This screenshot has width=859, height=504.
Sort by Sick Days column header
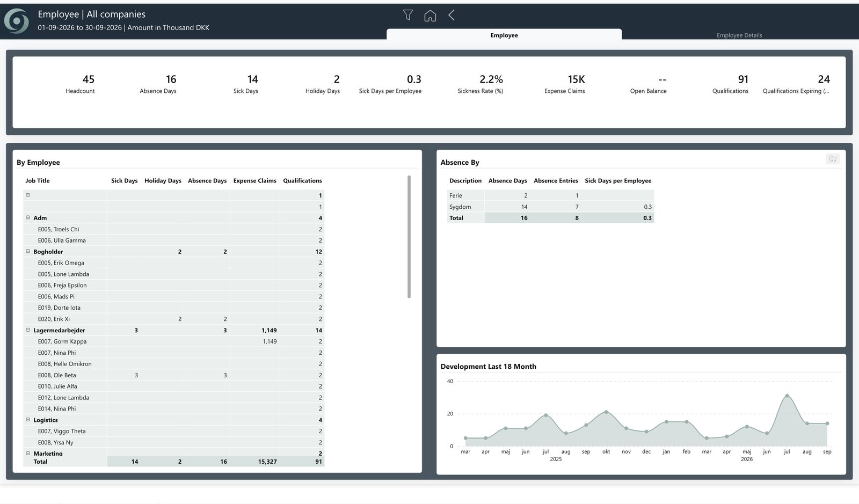pos(124,181)
